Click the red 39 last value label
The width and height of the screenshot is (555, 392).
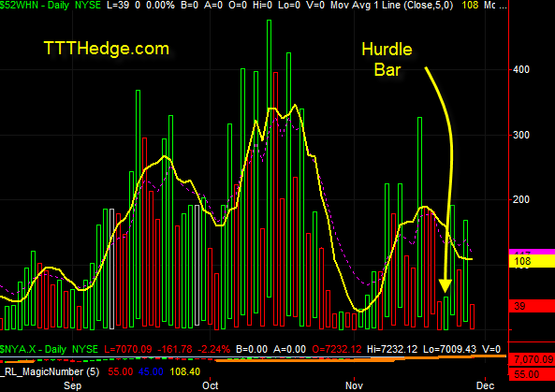click(532, 306)
